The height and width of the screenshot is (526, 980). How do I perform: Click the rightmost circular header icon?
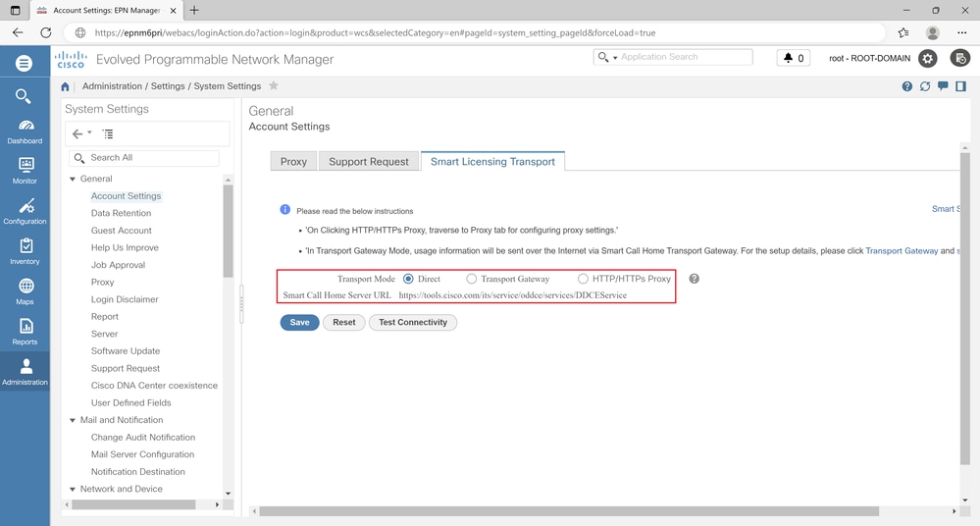[960, 58]
